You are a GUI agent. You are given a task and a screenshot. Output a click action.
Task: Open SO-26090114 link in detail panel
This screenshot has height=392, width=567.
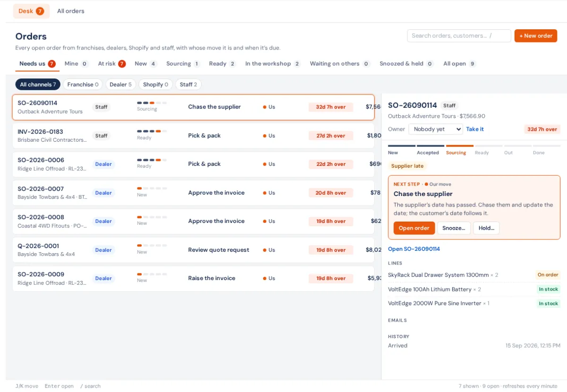(414, 249)
